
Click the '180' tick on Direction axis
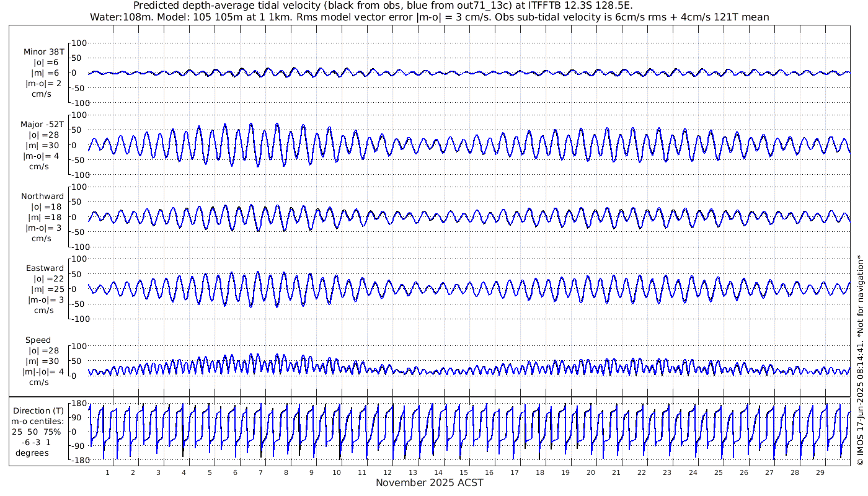point(78,404)
